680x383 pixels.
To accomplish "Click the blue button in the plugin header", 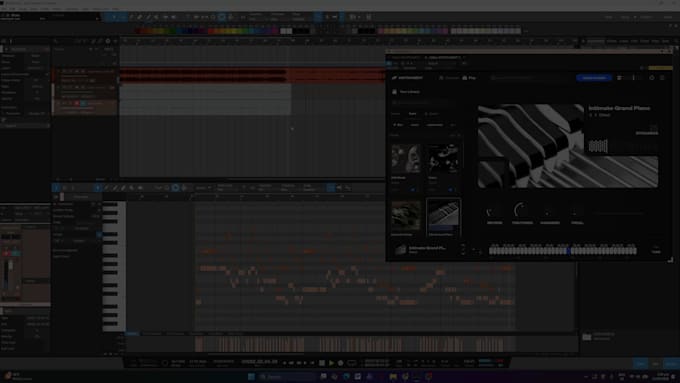I will (x=594, y=78).
